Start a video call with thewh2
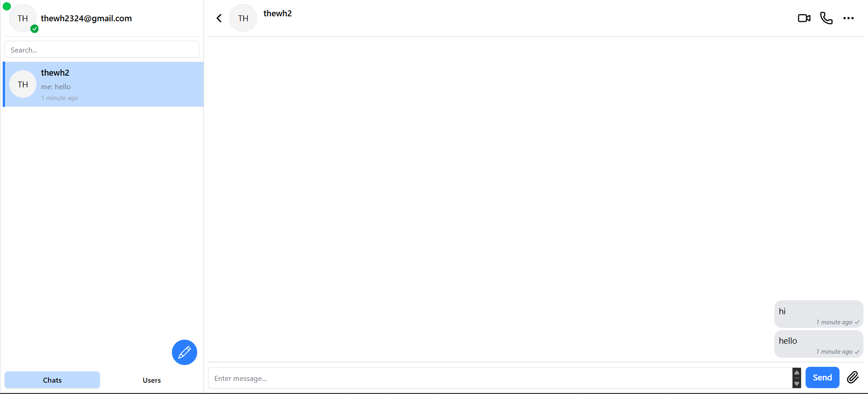 (x=804, y=18)
